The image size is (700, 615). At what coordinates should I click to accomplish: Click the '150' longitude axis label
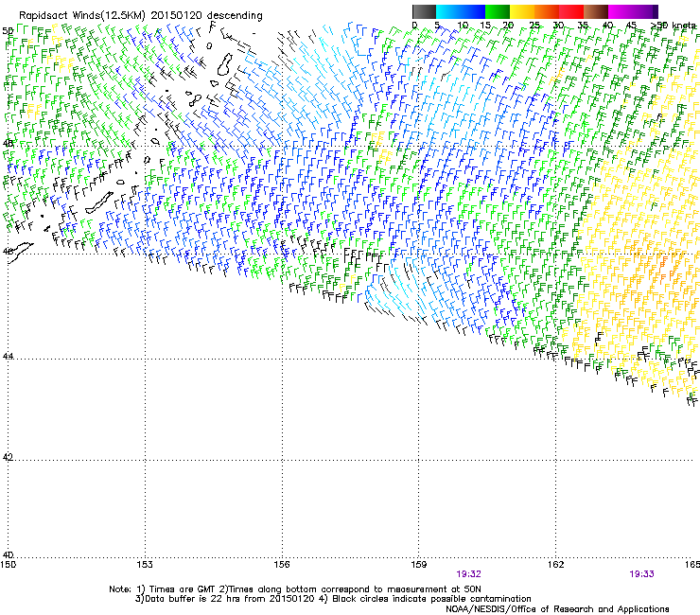pyautogui.click(x=8, y=565)
